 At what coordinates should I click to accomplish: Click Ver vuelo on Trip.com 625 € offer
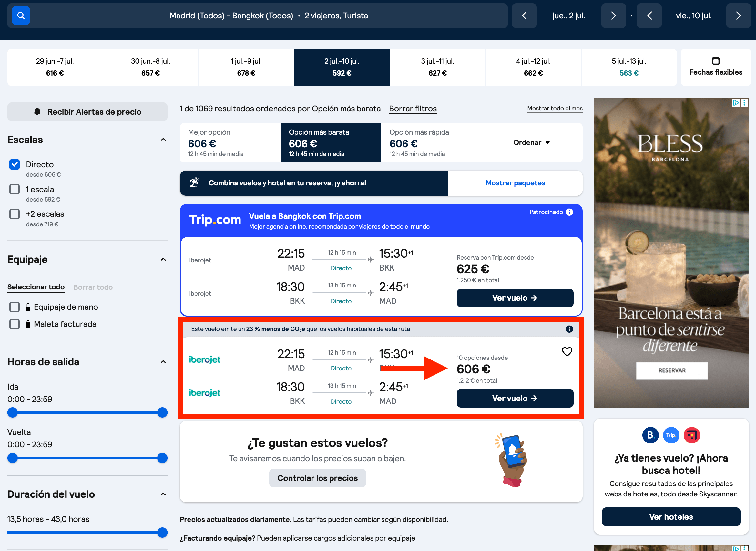point(515,298)
